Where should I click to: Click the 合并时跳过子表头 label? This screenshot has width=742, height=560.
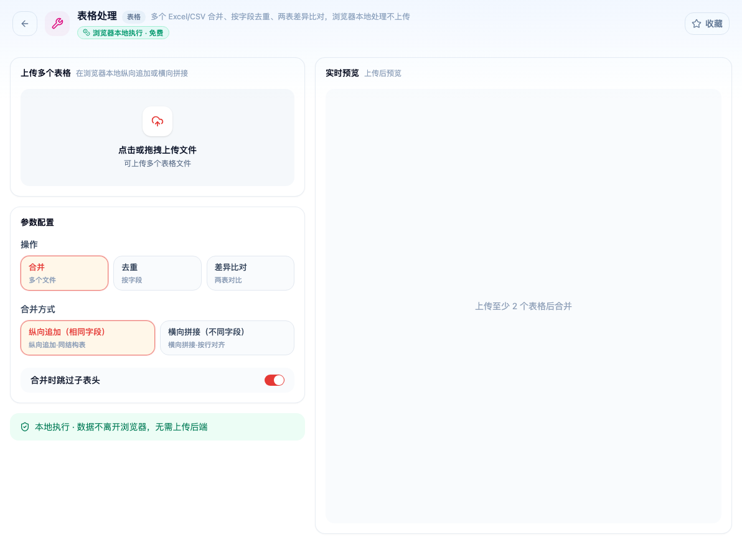click(x=65, y=380)
